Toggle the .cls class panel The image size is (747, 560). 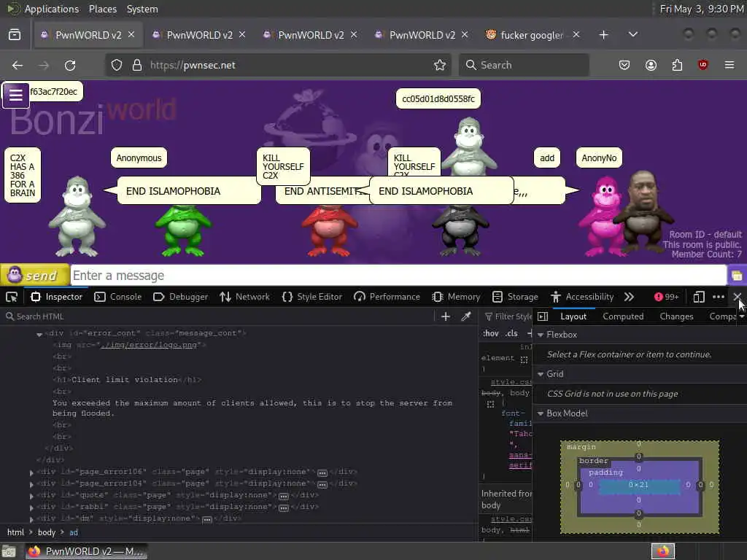[512, 333]
